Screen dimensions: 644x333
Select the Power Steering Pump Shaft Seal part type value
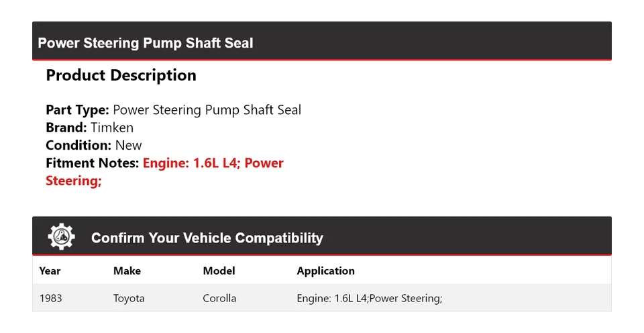[x=207, y=110]
